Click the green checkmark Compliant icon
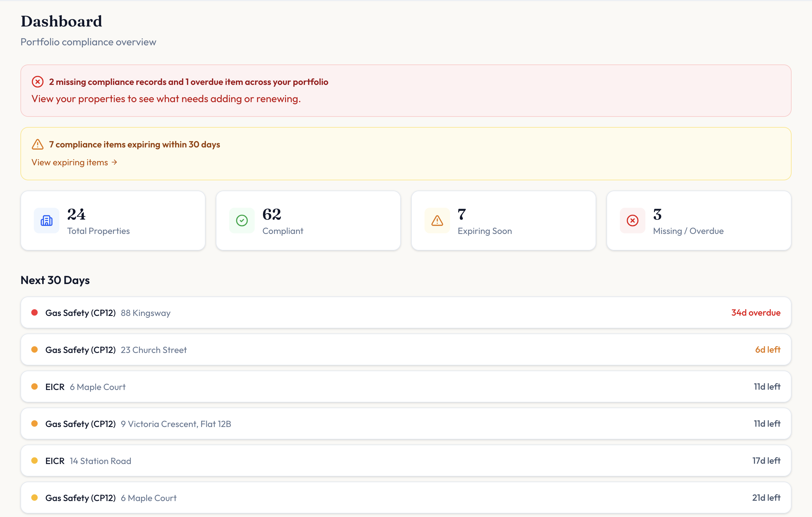This screenshot has width=812, height=517. [x=242, y=221]
